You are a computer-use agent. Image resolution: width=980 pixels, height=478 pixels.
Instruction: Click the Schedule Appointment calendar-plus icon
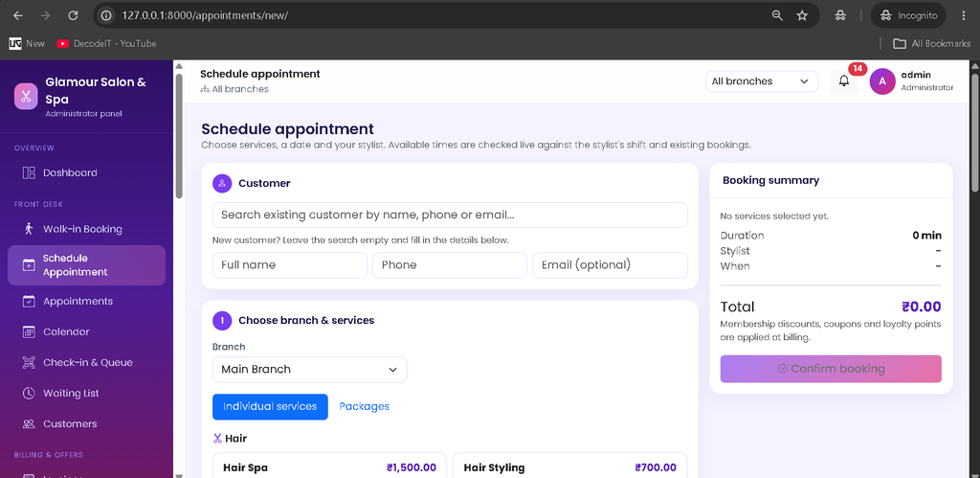pyautogui.click(x=29, y=265)
